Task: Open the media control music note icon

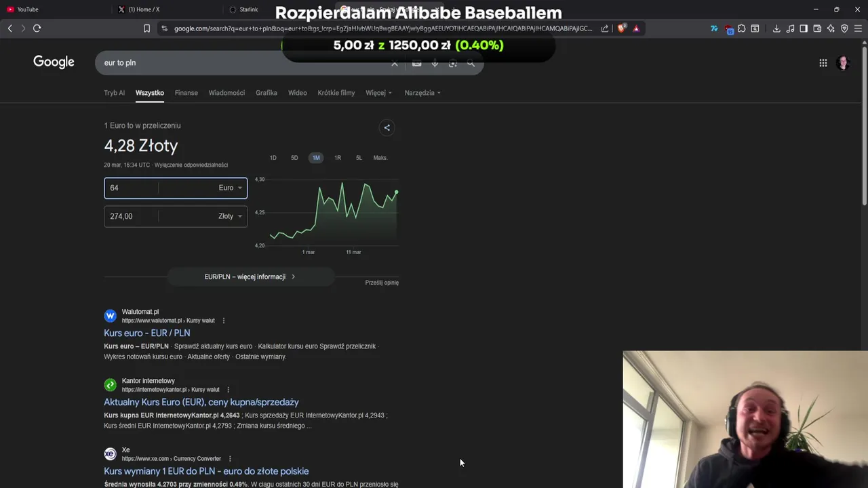Action: [790, 28]
